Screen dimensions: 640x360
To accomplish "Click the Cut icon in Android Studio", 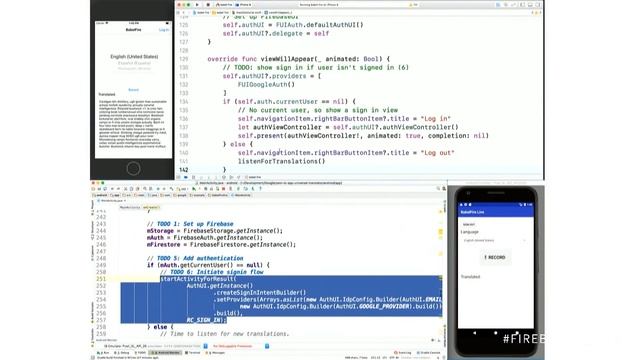I will click(126, 189).
